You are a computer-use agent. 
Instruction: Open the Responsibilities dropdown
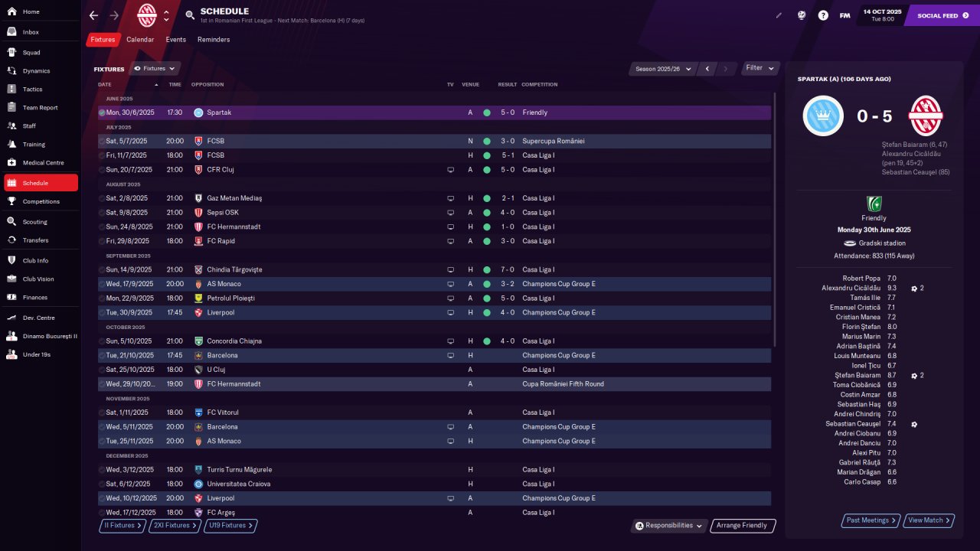click(668, 526)
